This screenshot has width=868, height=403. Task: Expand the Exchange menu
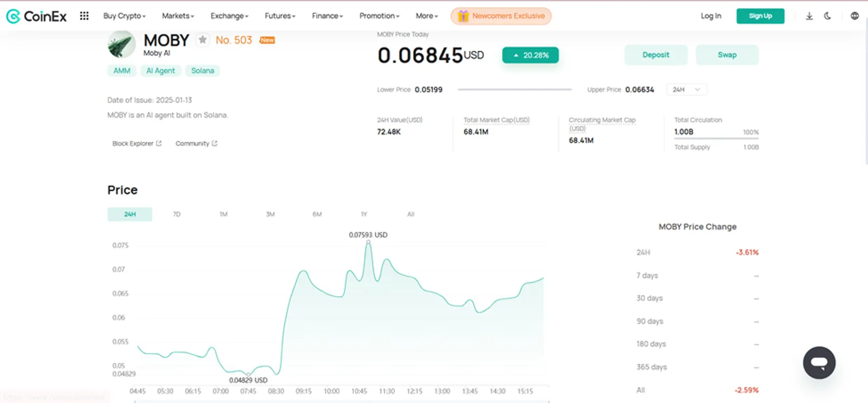click(229, 16)
